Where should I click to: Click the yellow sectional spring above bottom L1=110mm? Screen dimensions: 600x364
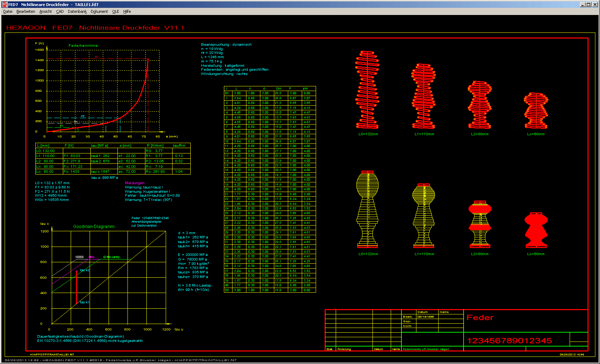coord(424,216)
